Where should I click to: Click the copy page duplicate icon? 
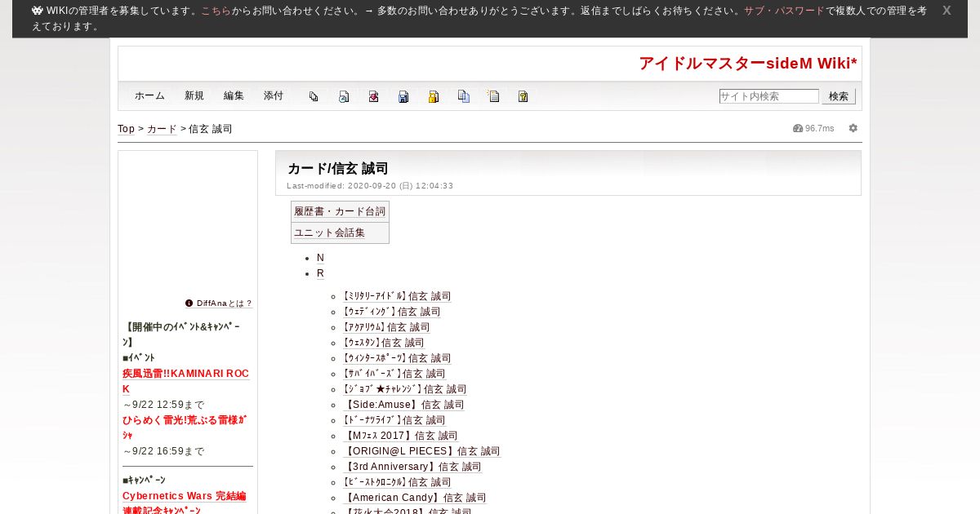(x=464, y=96)
